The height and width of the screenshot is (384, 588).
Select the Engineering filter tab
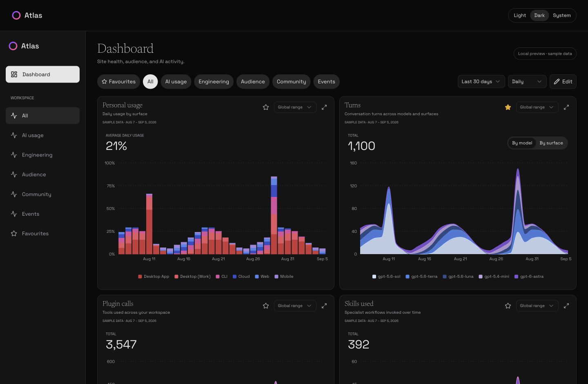(x=214, y=82)
